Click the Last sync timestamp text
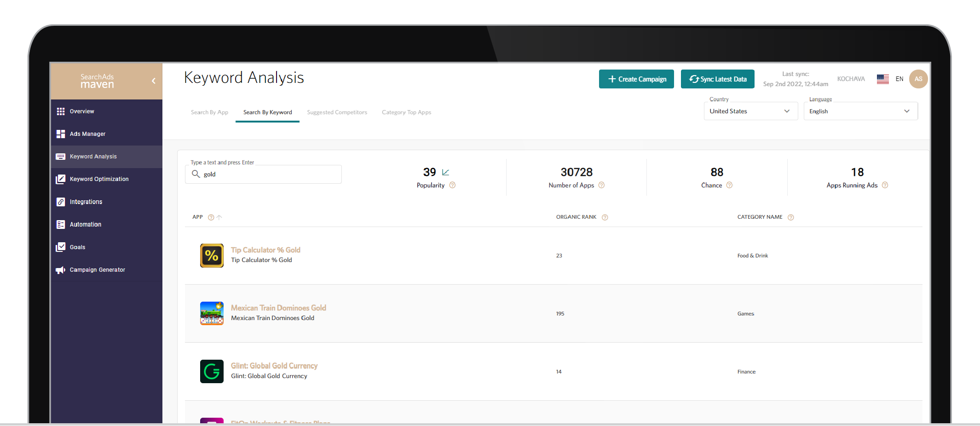This screenshot has width=980, height=426. (796, 79)
